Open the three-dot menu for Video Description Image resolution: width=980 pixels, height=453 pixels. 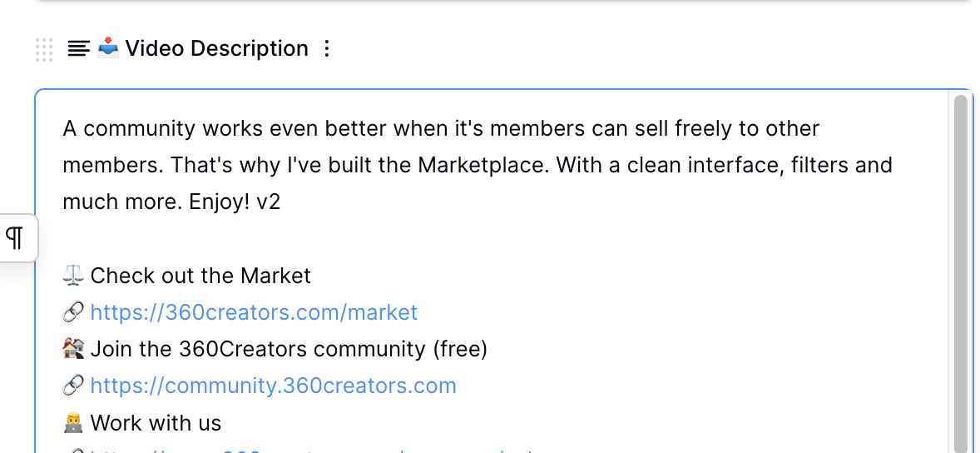point(326,49)
